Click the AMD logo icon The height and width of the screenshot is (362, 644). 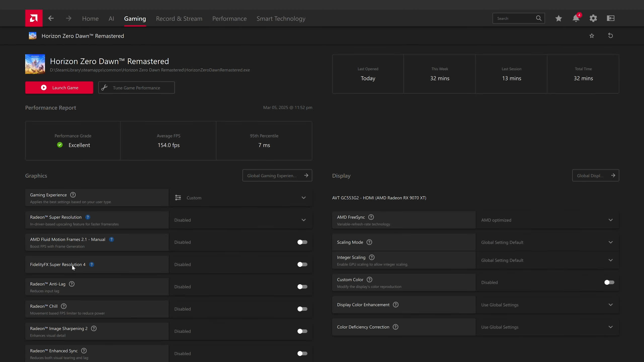[x=34, y=18]
